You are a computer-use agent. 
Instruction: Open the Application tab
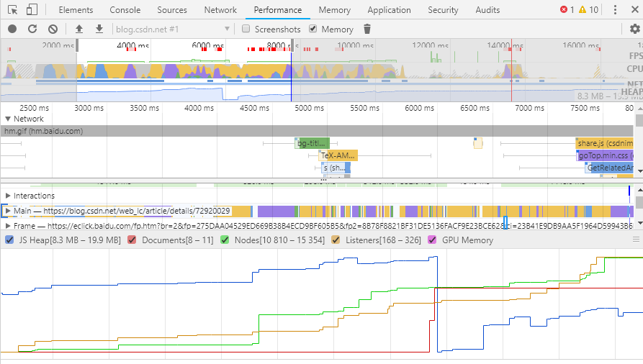coord(389,10)
